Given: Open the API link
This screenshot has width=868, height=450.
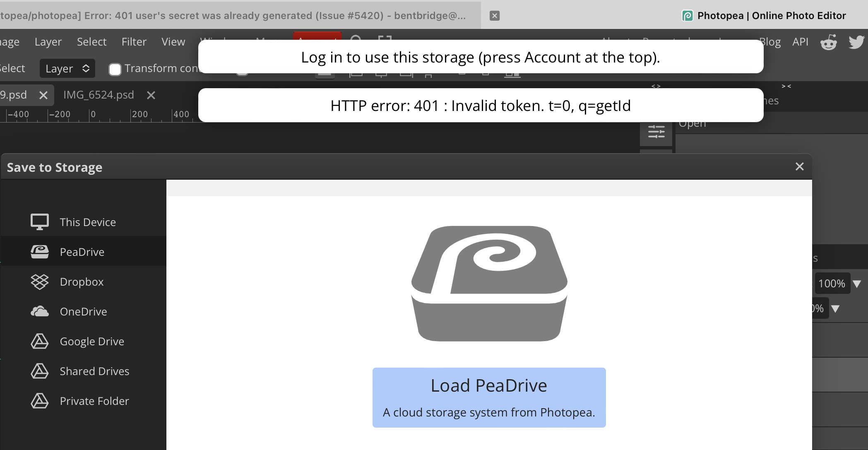Looking at the screenshot, I should [x=800, y=41].
